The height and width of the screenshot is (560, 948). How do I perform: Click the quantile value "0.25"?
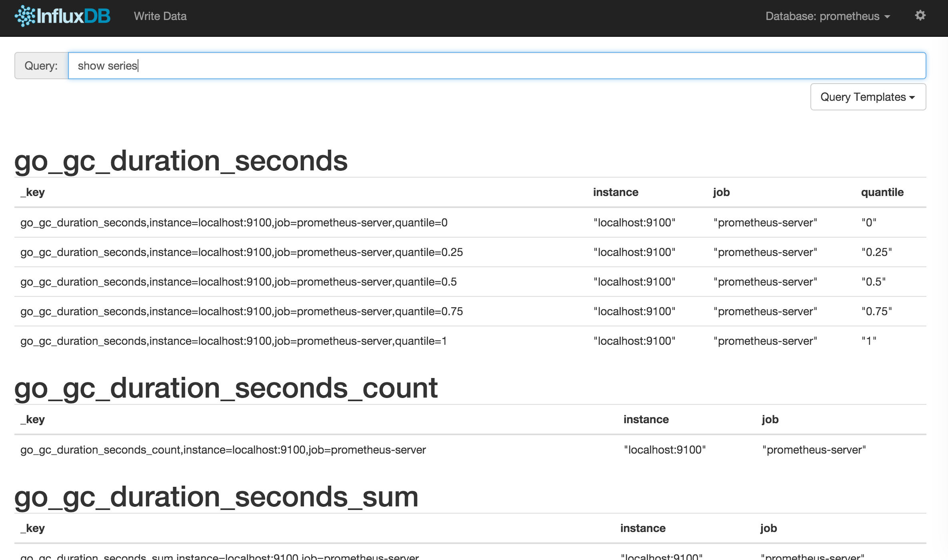pos(876,252)
